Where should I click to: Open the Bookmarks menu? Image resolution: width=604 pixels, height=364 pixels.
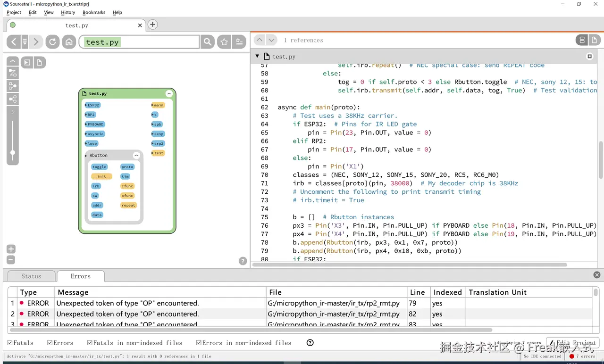point(93,12)
